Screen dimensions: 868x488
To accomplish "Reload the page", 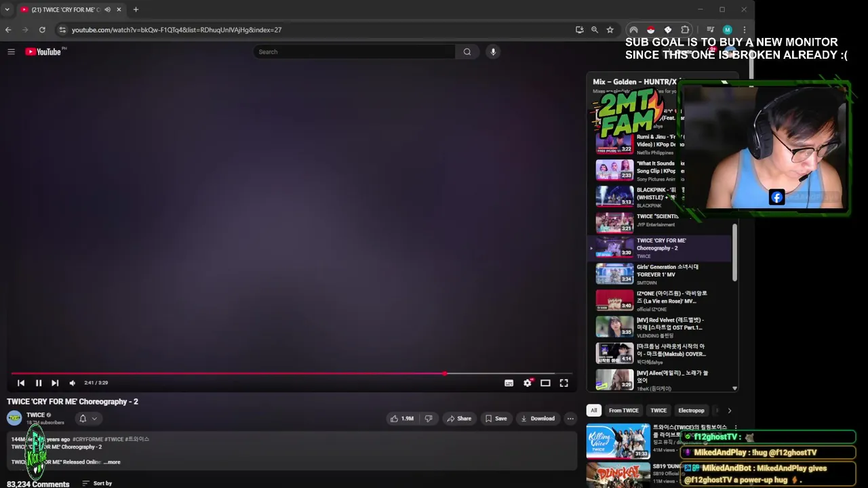I will [x=42, y=30].
